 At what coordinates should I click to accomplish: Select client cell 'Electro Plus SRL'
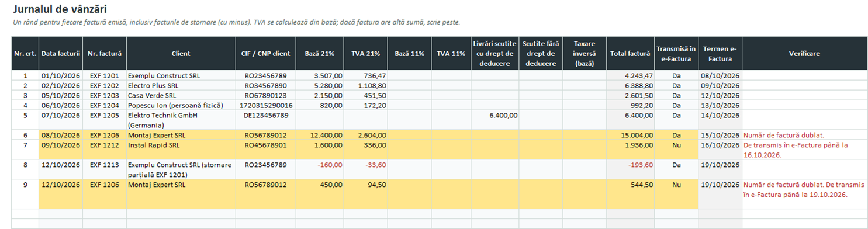click(181, 85)
